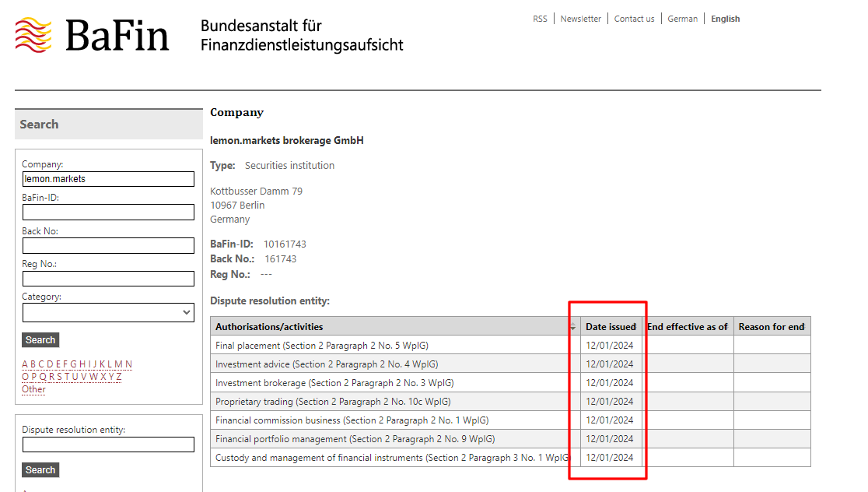Click the Date issued column header
The width and height of the screenshot is (868, 492).
[611, 326]
